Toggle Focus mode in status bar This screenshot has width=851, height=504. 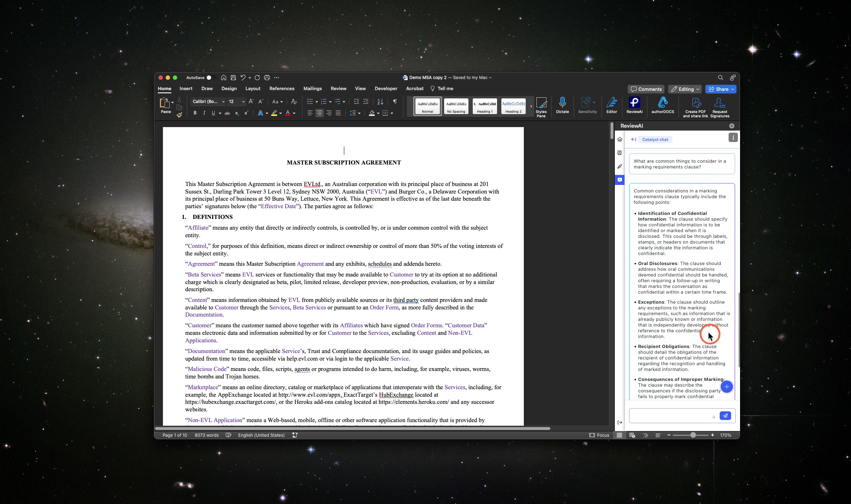pos(599,435)
